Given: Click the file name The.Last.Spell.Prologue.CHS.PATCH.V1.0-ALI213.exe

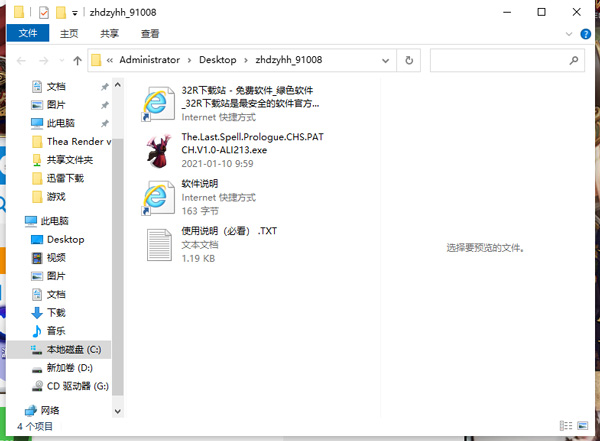Looking at the screenshot, I should 253,144.
